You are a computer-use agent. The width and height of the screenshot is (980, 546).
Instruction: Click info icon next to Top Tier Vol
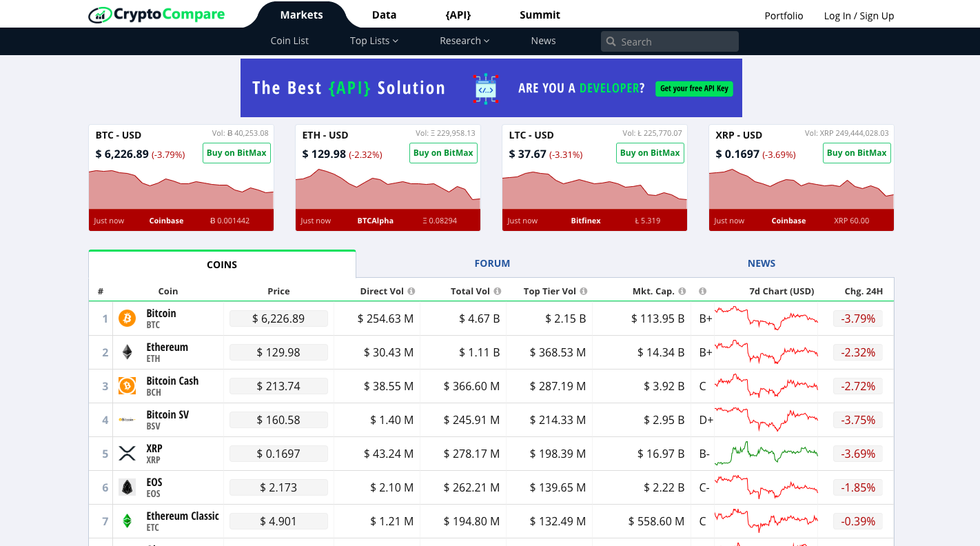[x=584, y=291]
